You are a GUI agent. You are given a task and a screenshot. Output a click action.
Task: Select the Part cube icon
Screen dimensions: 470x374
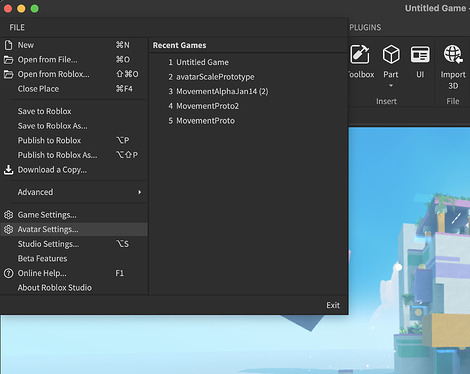coord(391,54)
